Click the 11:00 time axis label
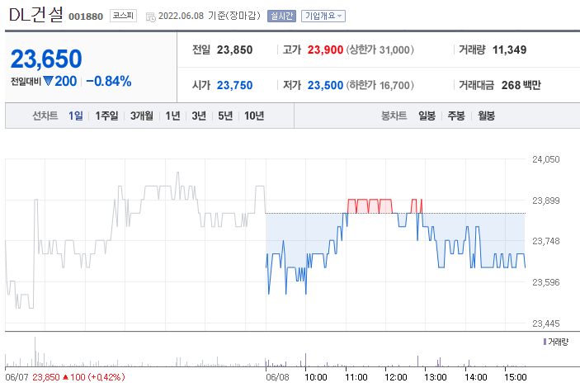 point(356,377)
